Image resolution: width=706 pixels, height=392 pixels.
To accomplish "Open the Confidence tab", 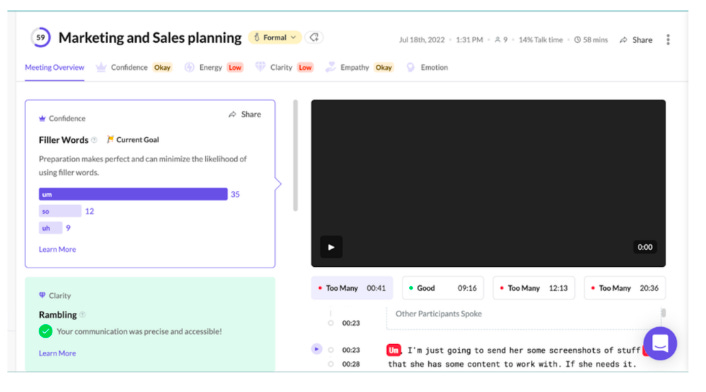I will pos(134,68).
